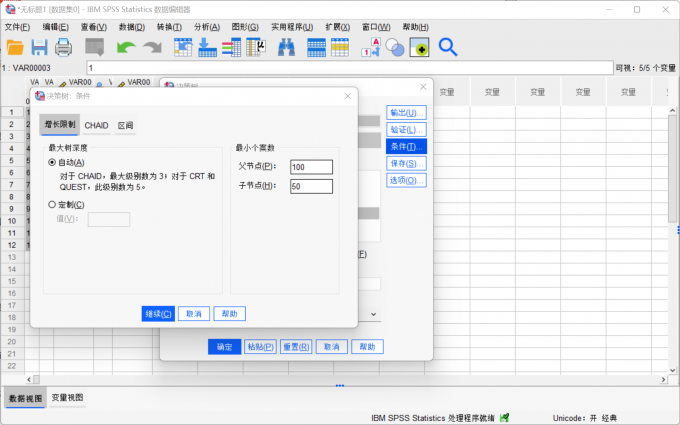Save the dataset with floppy disk icon
680x425 pixels.
(x=39, y=47)
